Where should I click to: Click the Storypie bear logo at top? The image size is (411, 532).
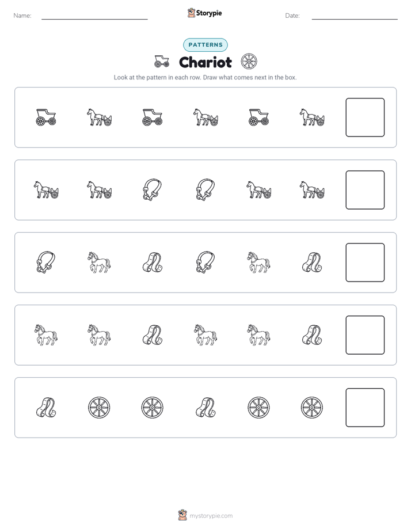[191, 13]
